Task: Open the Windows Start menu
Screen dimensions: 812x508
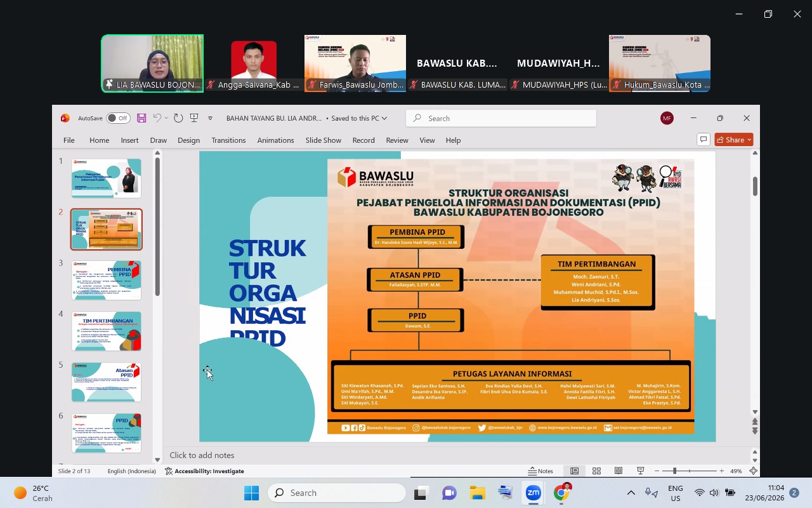Action: click(251, 493)
